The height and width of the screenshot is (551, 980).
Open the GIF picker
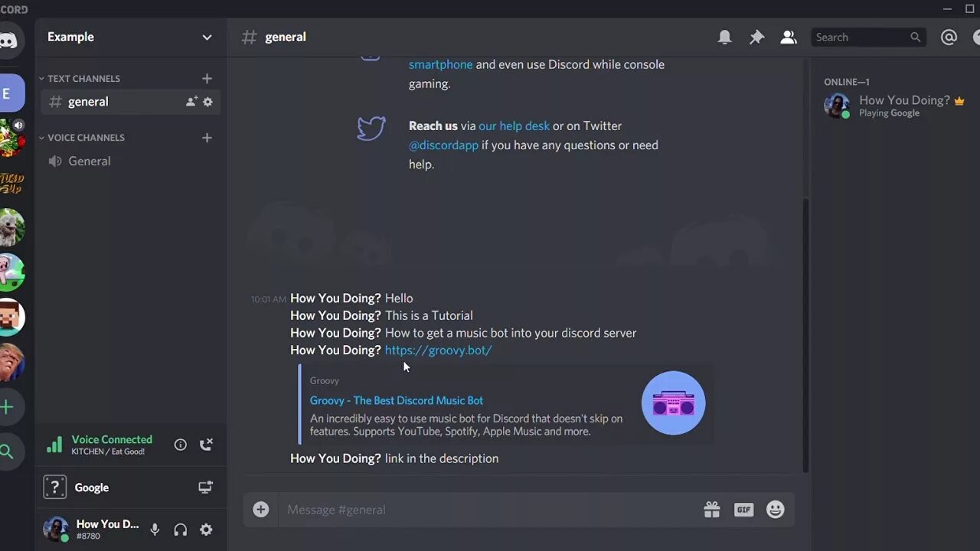coord(744,510)
